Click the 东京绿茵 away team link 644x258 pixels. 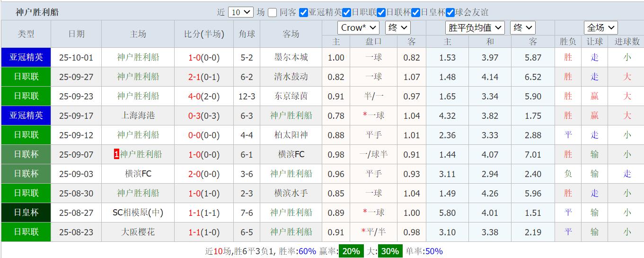[x=291, y=96]
